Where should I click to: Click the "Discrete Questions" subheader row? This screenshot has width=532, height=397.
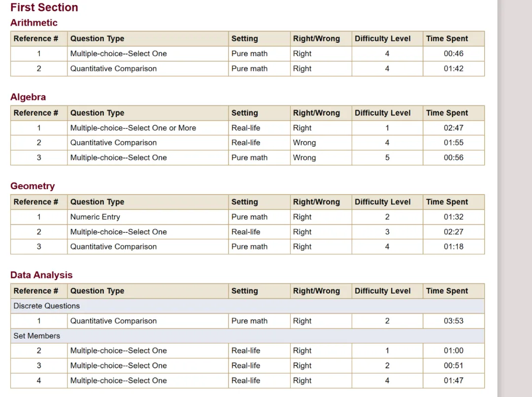(46, 306)
